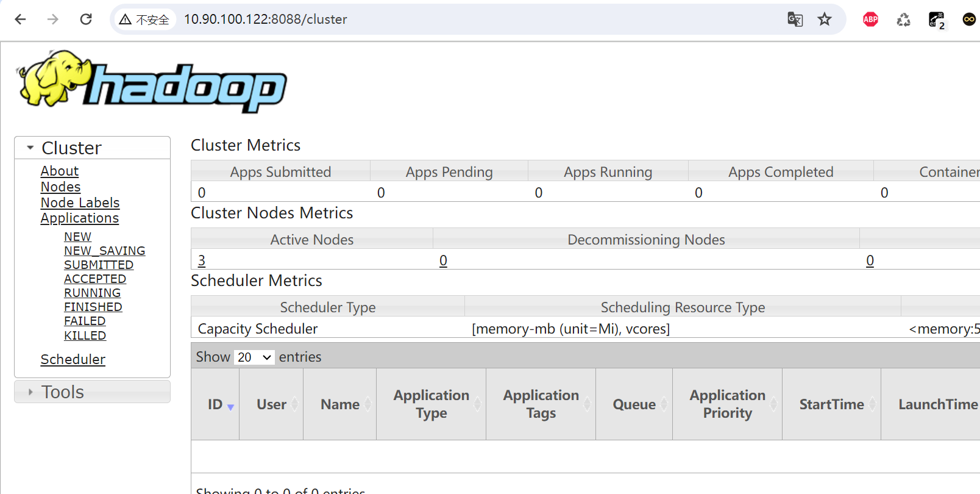This screenshot has height=494, width=980.
Task: Filter applications by ACCEPTED state
Action: (x=95, y=279)
